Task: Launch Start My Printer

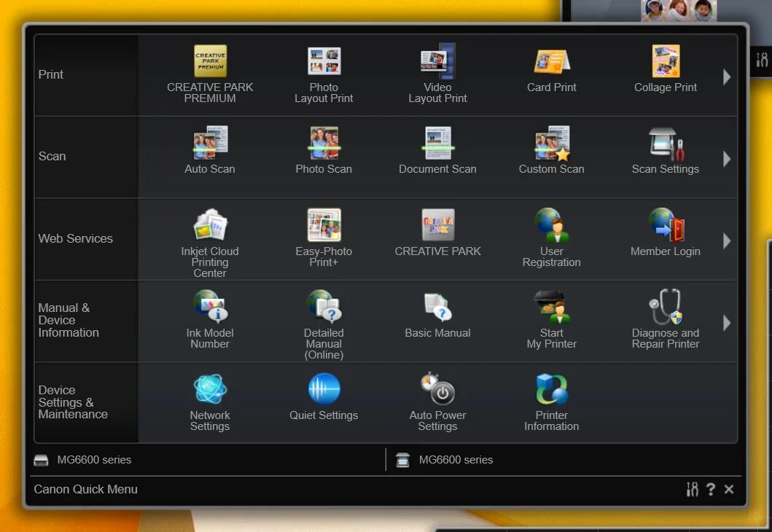Action: (x=551, y=319)
